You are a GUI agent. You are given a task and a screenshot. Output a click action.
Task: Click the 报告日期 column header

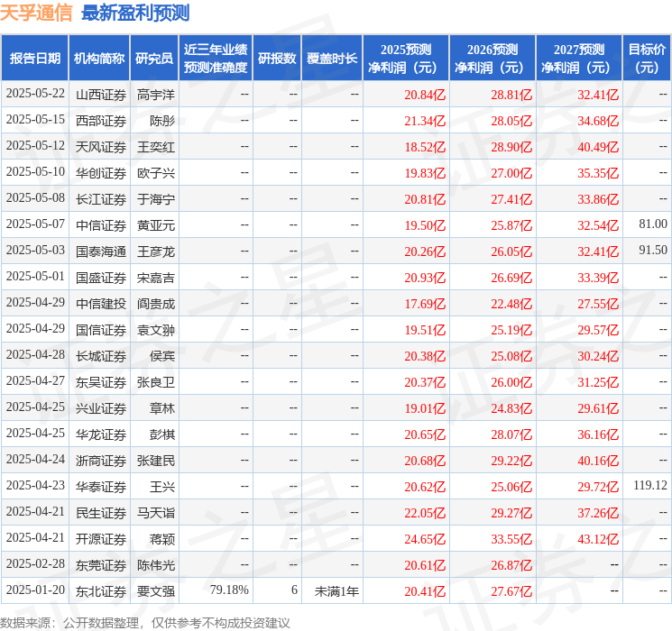pos(34,59)
